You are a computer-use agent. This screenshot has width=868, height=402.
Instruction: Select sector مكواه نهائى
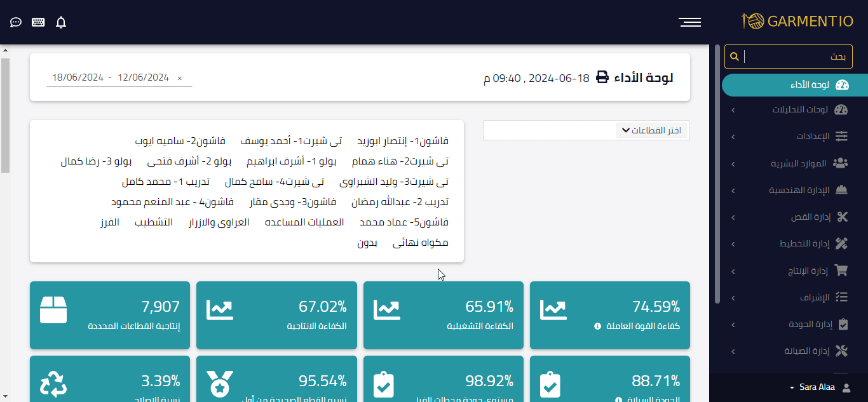coord(421,243)
